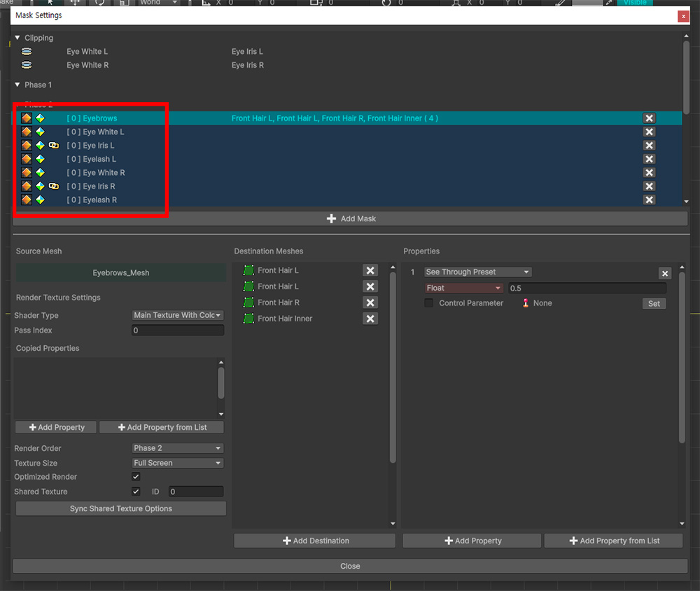
Task: Click the Float value field showing 0.5
Action: tap(587, 288)
